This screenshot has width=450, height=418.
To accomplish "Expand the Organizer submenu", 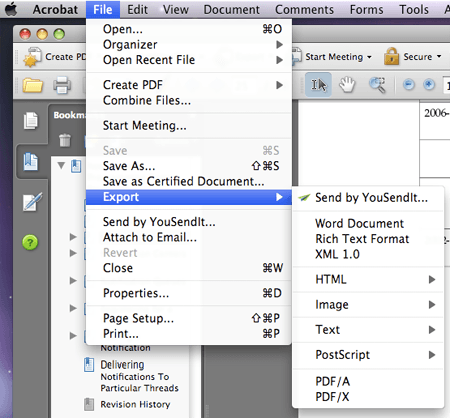I will (x=189, y=44).
